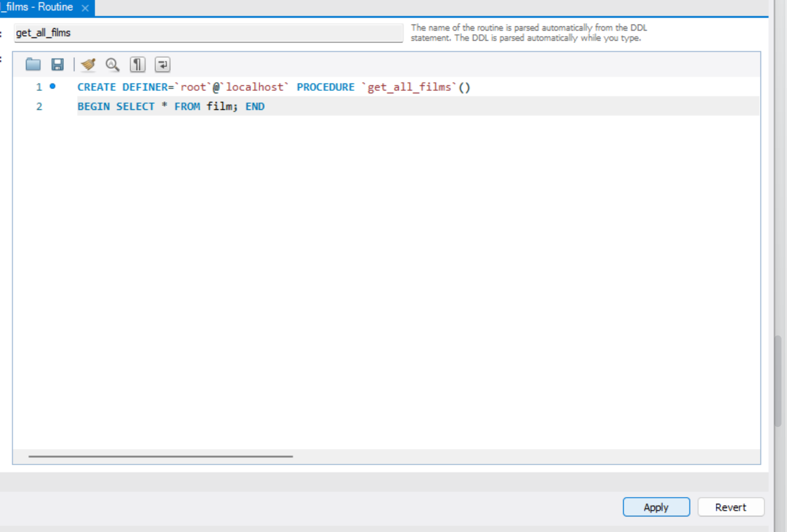Open the find panel with the magnifier icon
The width and height of the screenshot is (787, 532).
(112, 65)
